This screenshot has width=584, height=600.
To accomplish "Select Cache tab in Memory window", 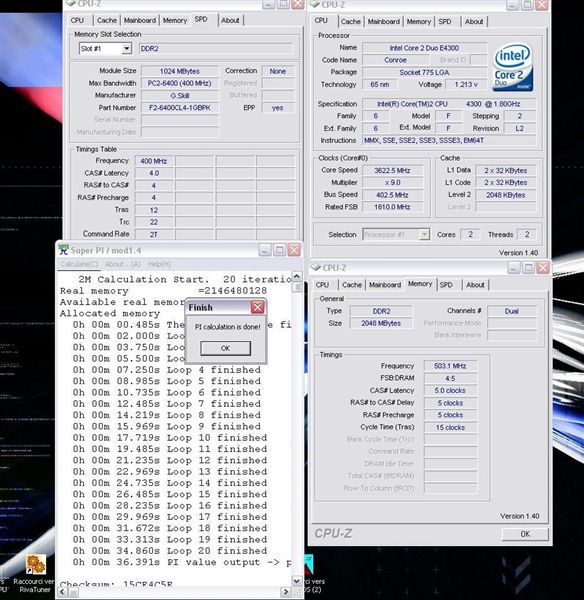I will (x=352, y=285).
